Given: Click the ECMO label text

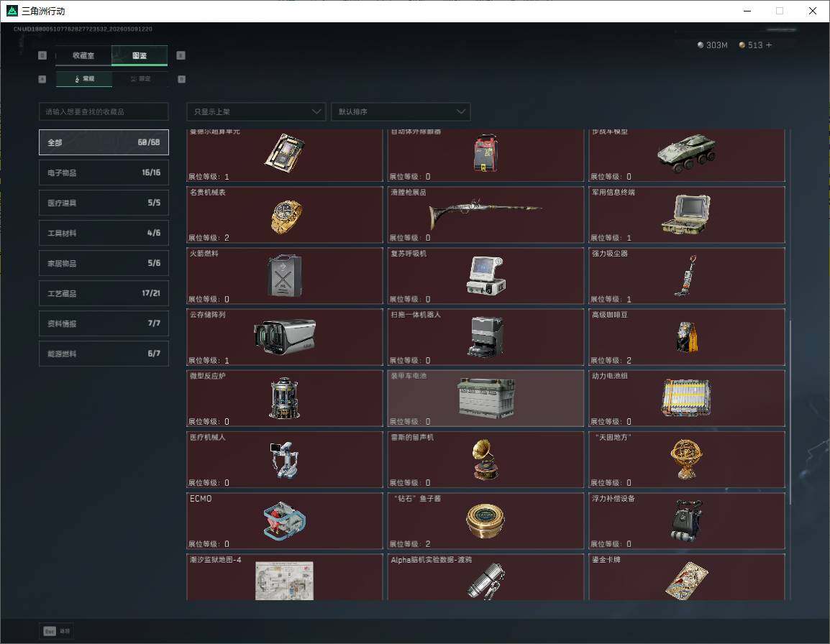Looking at the screenshot, I should point(201,499).
